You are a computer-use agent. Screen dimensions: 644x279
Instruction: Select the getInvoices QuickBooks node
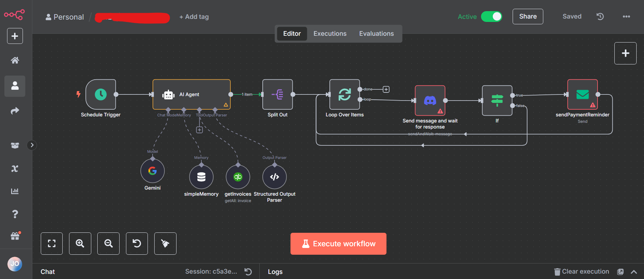[238, 177]
